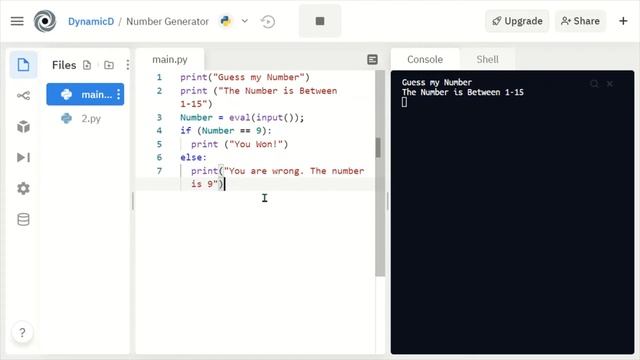Image resolution: width=640 pixels, height=360 pixels.
Task: Click the plus new repl icon
Action: (x=623, y=21)
